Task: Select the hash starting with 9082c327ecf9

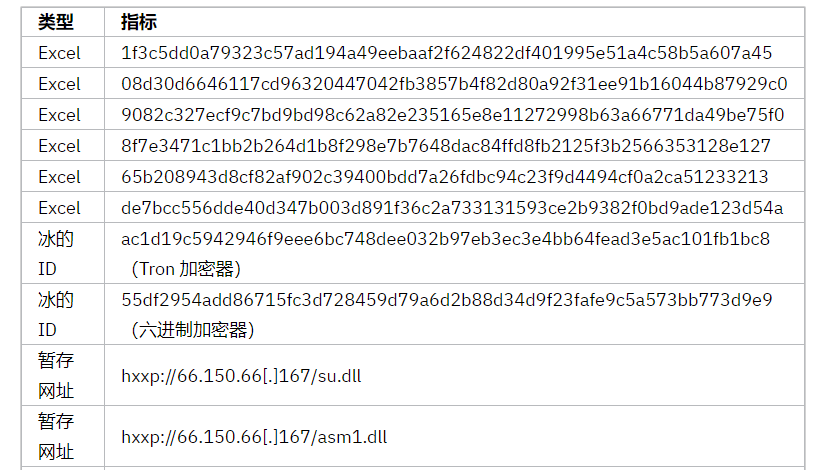Action: [452, 115]
